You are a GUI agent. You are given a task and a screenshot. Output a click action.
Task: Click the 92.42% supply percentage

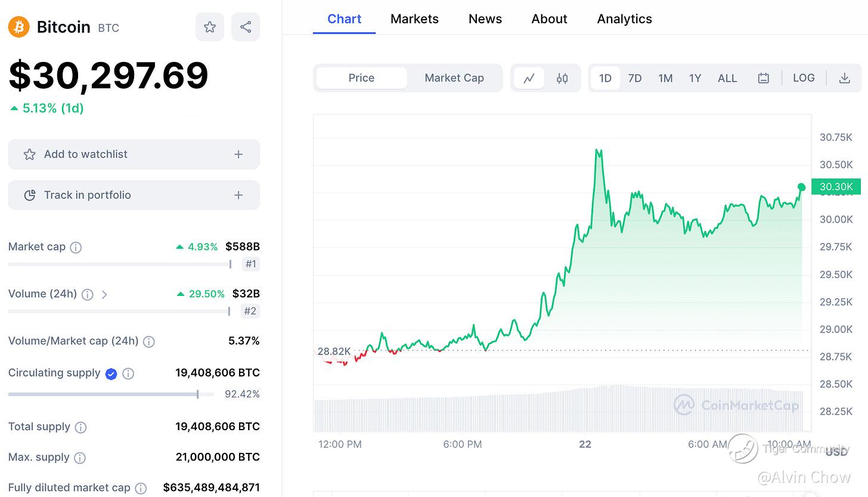pyautogui.click(x=242, y=394)
